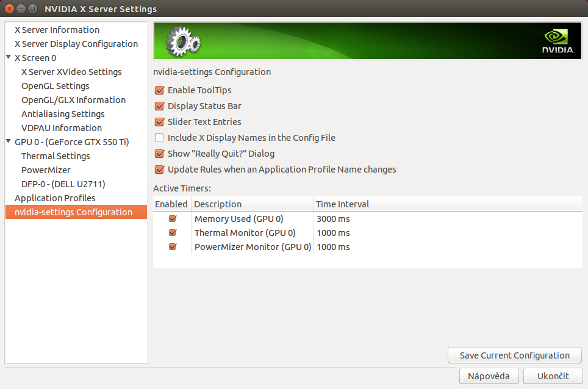Image resolution: width=588 pixels, height=389 pixels.
Task: Open Application Profiles page
Action: 55,198
